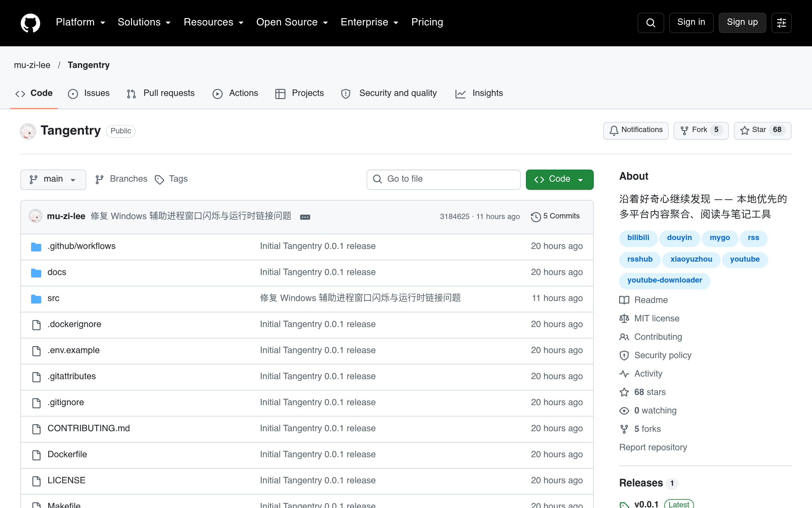Open the Pricing link in header

click(x=427, y=22)
